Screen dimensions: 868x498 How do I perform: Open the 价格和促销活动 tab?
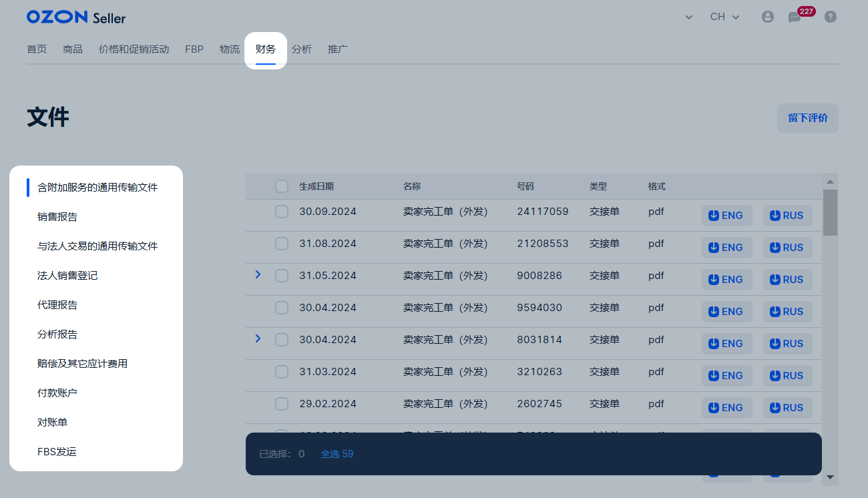click(134, 49)
